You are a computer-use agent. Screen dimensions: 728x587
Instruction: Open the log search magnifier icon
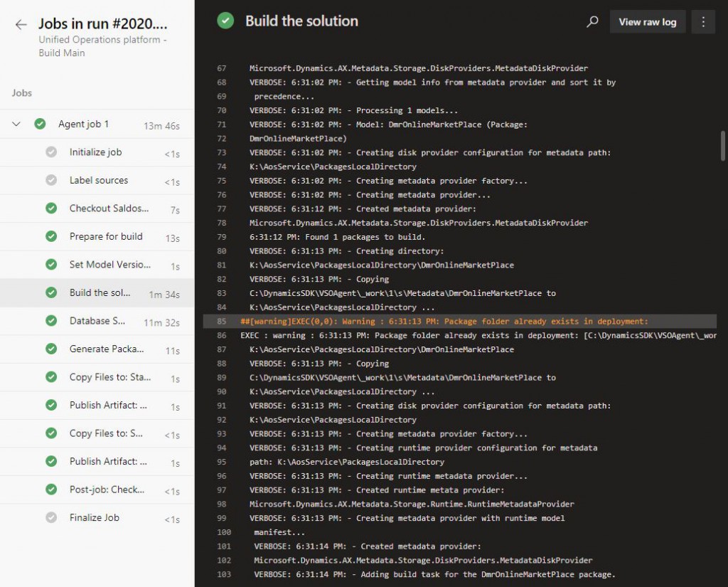coord(592,22)
